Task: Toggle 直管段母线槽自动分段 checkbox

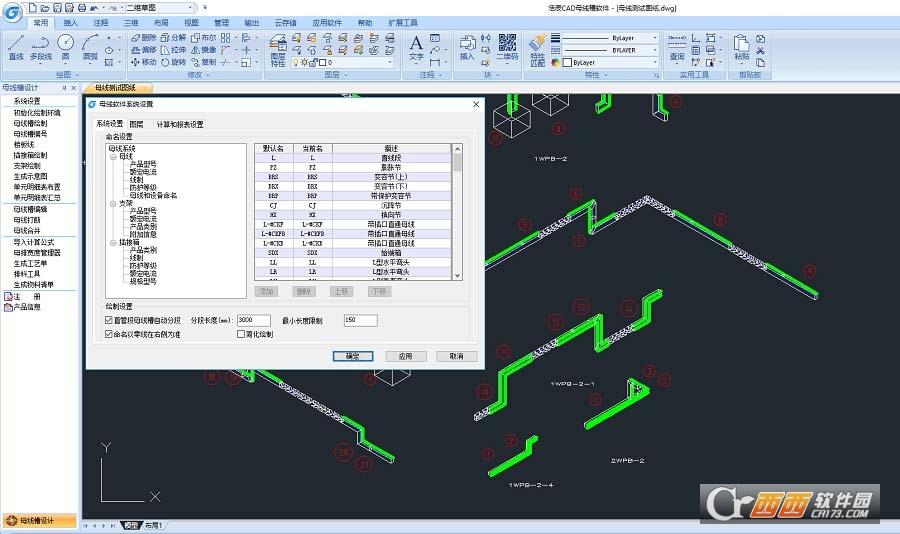Action: click(108, 320)
